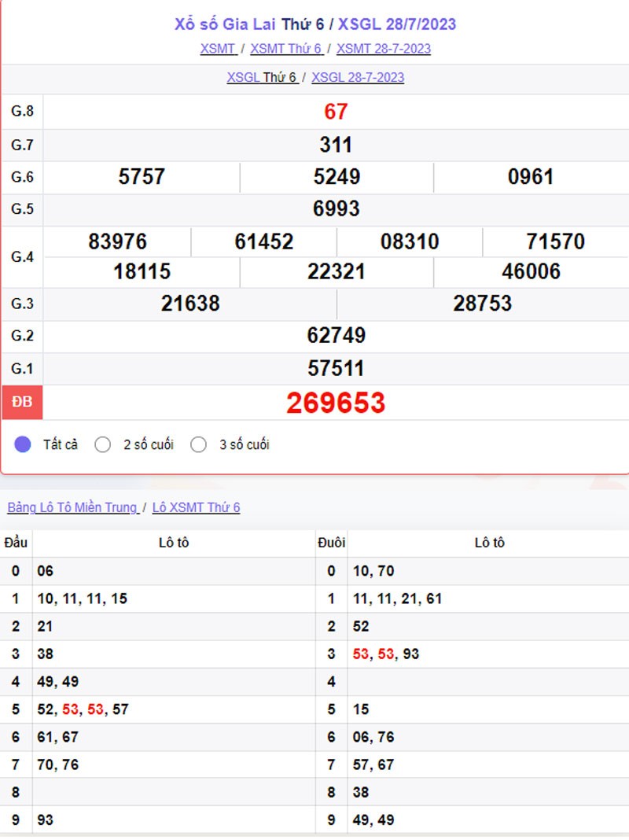Click the G.6 prize number 5249
Screen dimensions: 629x840
[337, 177]
